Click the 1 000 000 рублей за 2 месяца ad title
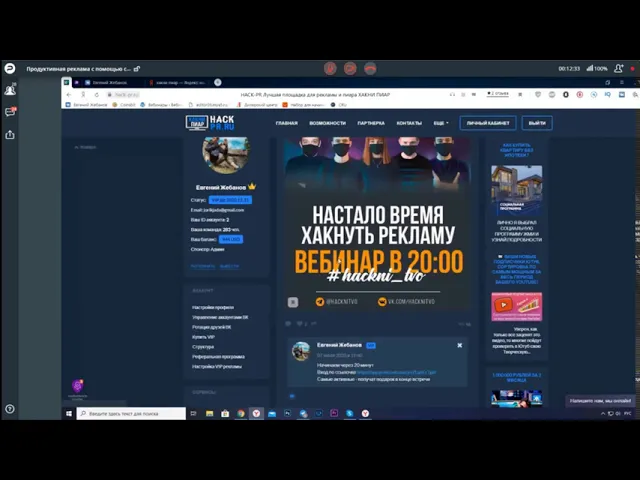 516,377
